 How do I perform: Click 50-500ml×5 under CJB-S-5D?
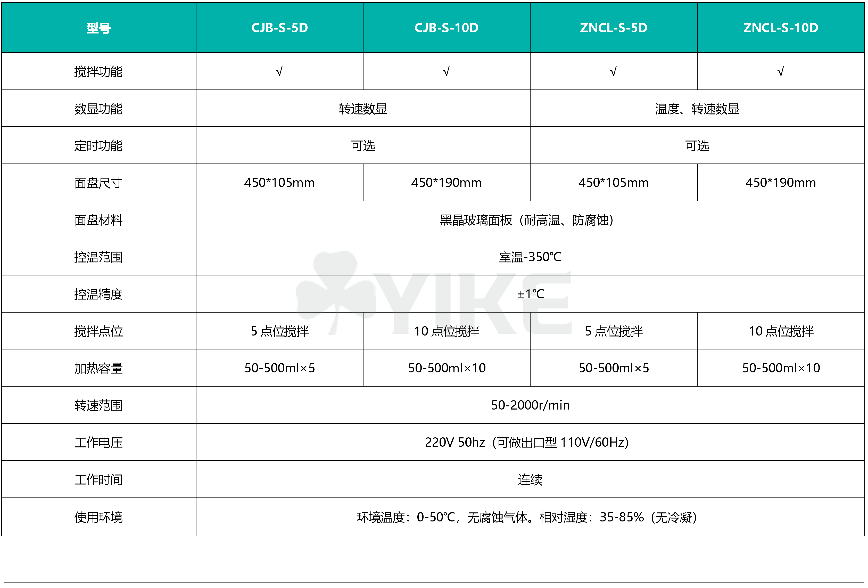(x=279, y=368)
